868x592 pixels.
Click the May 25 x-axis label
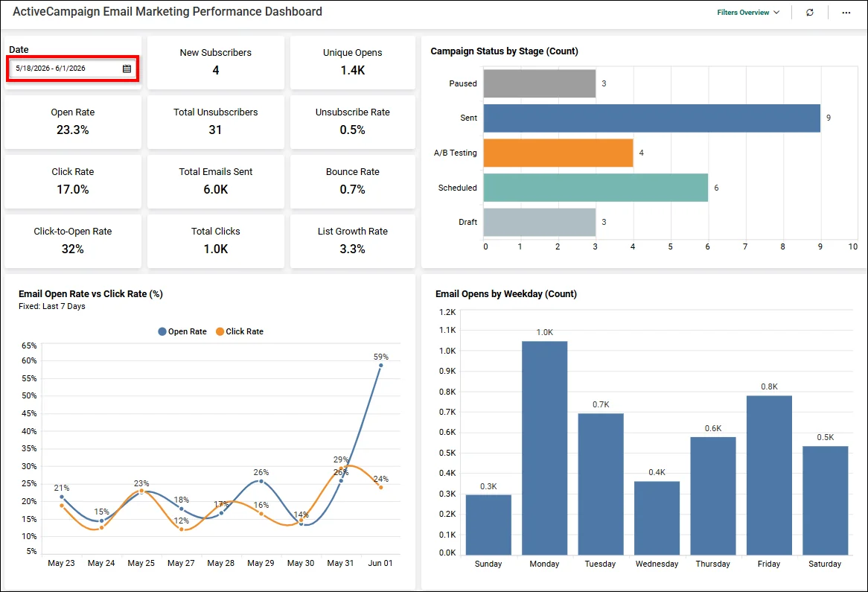(141, 563)
